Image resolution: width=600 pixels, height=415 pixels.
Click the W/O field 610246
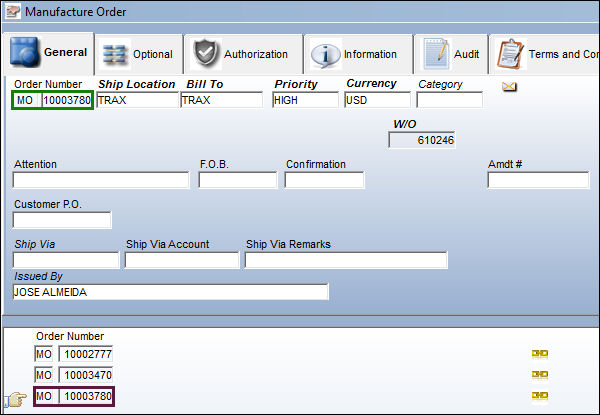pyautogui.click(x=422, y=140)
